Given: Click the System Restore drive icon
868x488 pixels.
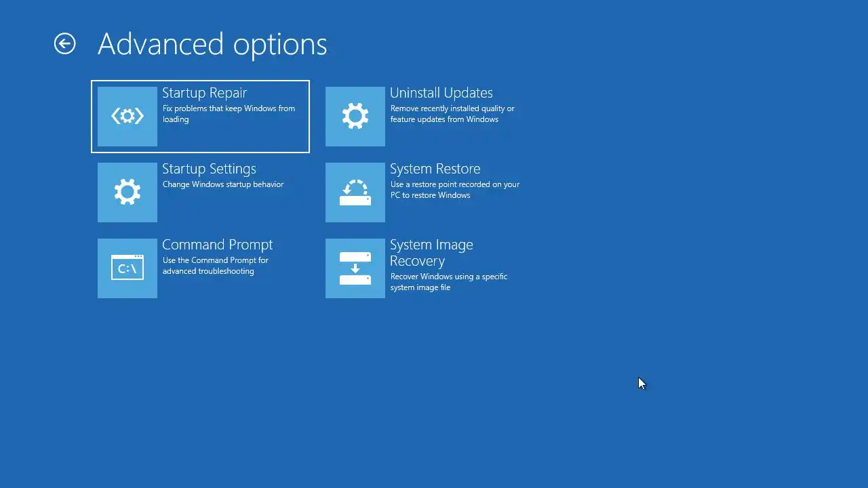Looking at the screenshot, I should 355,192.
